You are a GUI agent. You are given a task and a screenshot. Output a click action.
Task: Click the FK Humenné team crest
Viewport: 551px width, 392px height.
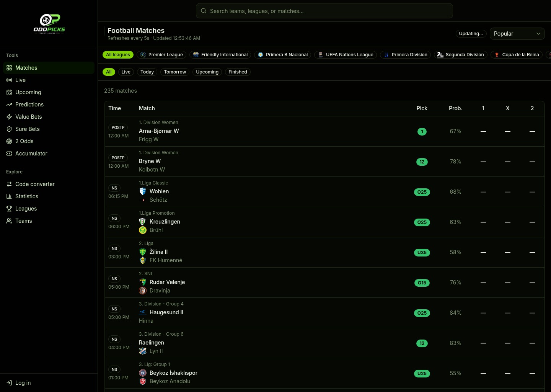(143, 260)
